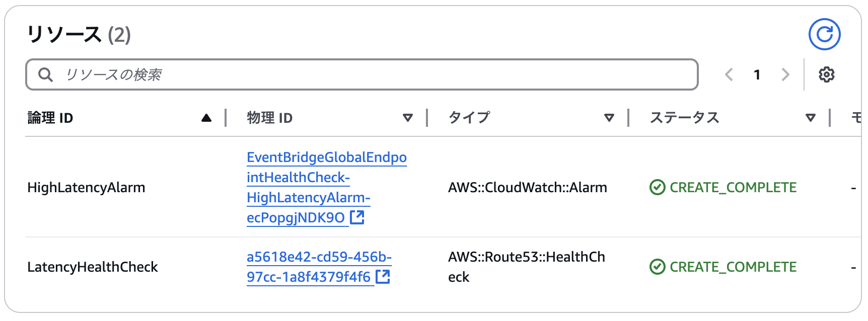The image size is (868, 321).
Task: Sort by ステータス column arrow
Action: (811, 118)
